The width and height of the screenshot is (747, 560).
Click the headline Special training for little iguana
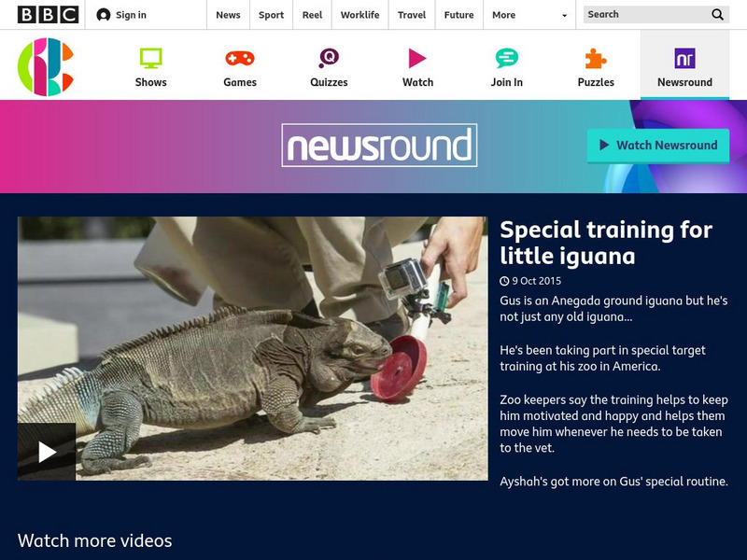pyautogui.click(x=605, y=243)
